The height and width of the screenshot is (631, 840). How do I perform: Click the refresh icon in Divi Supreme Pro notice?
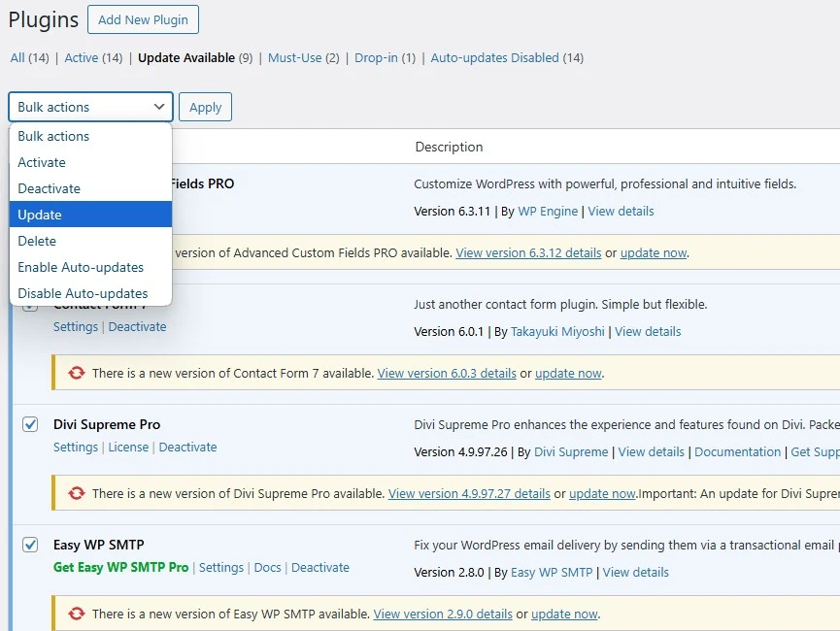[x=78, y=493]
